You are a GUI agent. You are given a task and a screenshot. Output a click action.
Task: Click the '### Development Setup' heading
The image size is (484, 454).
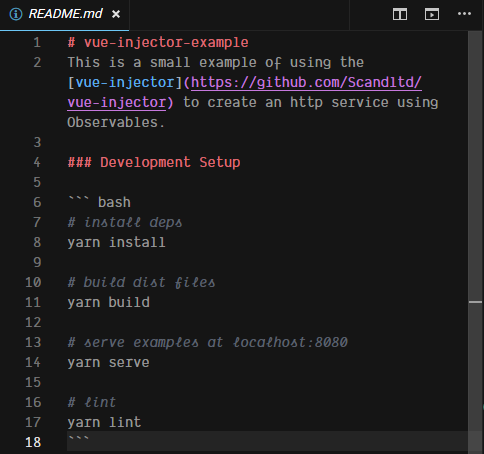(x=154, y=162)
